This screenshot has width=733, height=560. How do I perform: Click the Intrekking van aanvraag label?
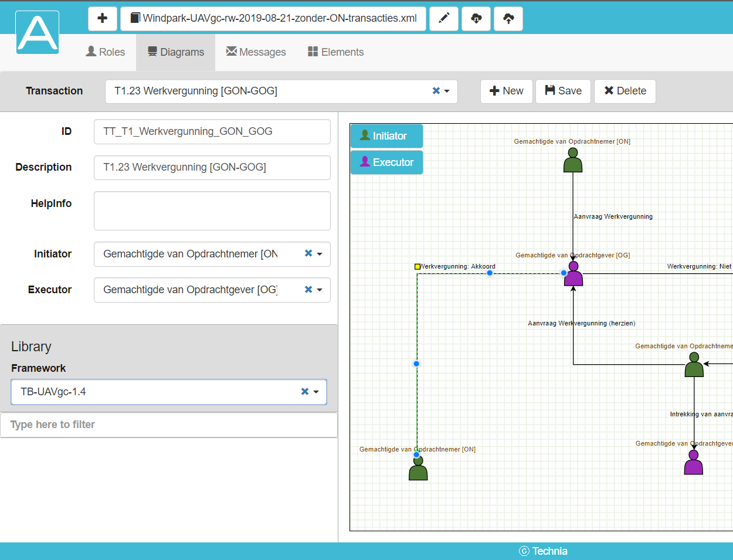(701, 414)
